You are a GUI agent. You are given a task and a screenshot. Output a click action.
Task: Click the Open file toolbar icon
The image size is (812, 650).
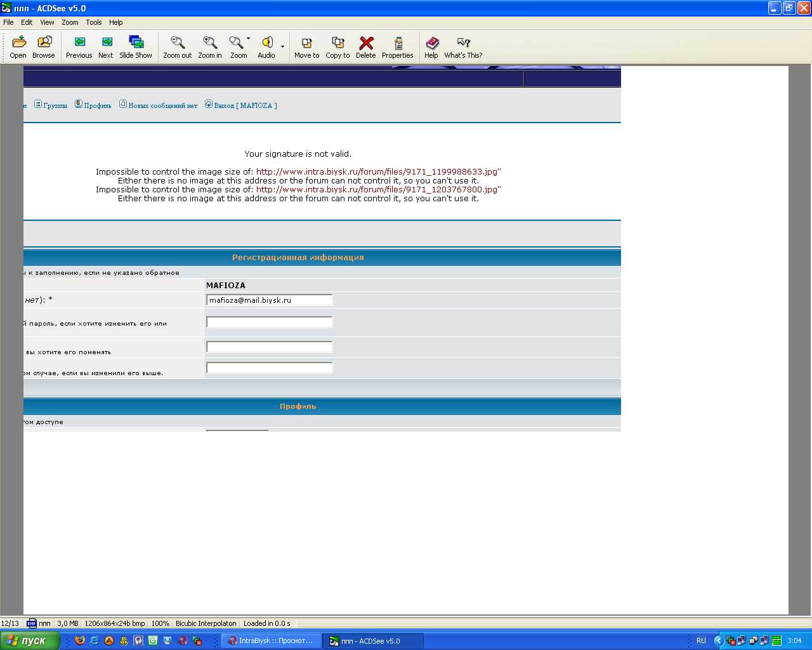[x=18, y=47]
